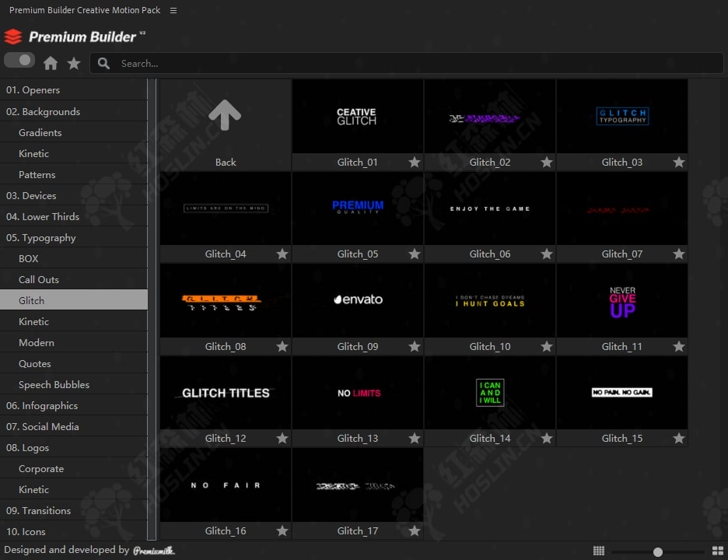Switch to large grid view icon
The width and height of the screenshot is (728, 560).
click(x=718, y=551)
